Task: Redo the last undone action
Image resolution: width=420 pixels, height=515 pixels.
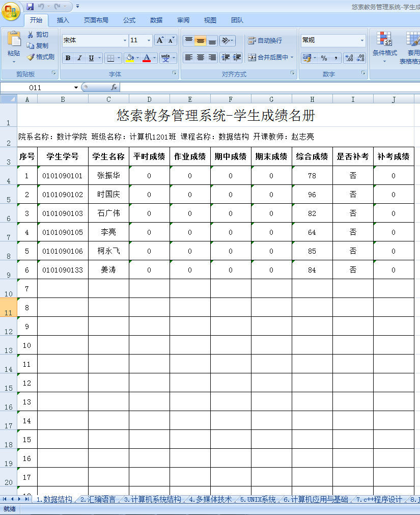Action: tap(58, 6)
